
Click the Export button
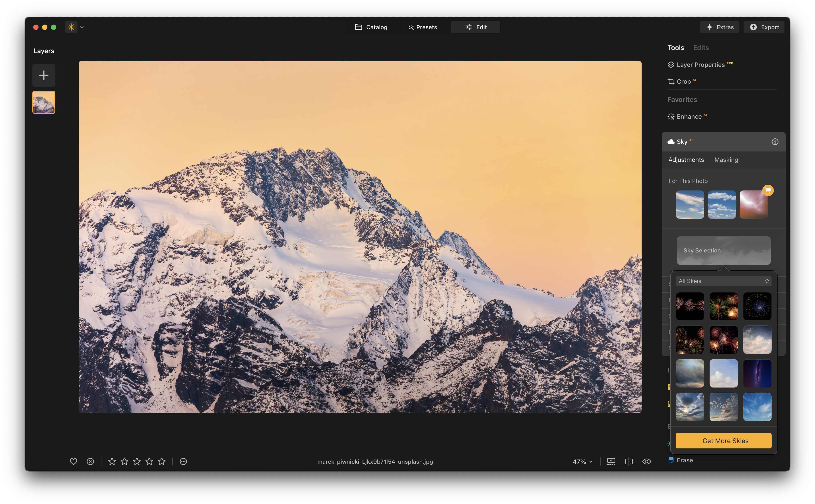point(764,27)
